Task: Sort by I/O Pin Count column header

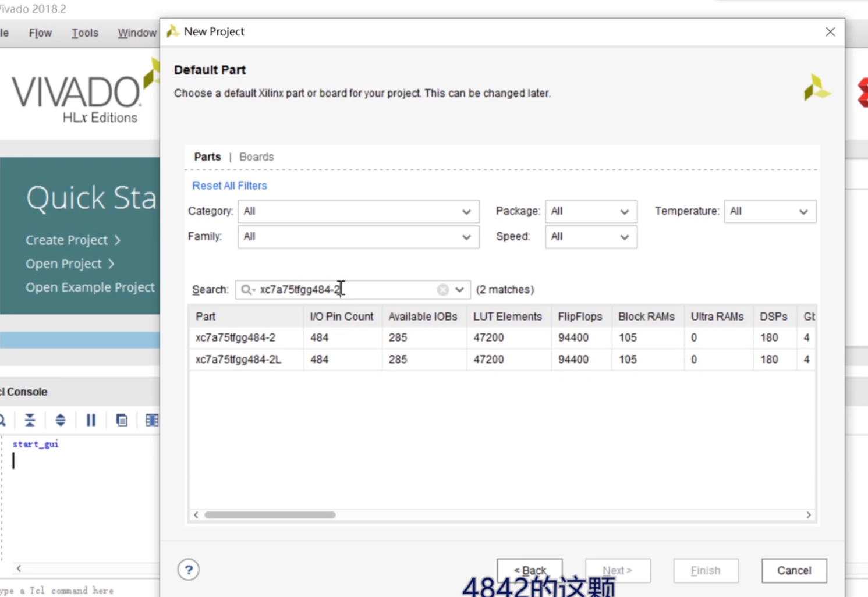Action: pos(342,317)
